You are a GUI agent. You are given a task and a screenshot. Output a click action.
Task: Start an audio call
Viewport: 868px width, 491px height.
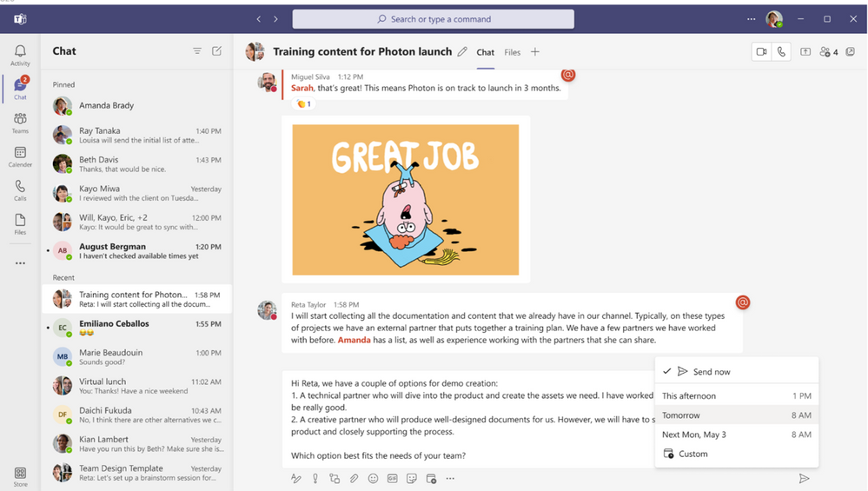tap(781, 51)
